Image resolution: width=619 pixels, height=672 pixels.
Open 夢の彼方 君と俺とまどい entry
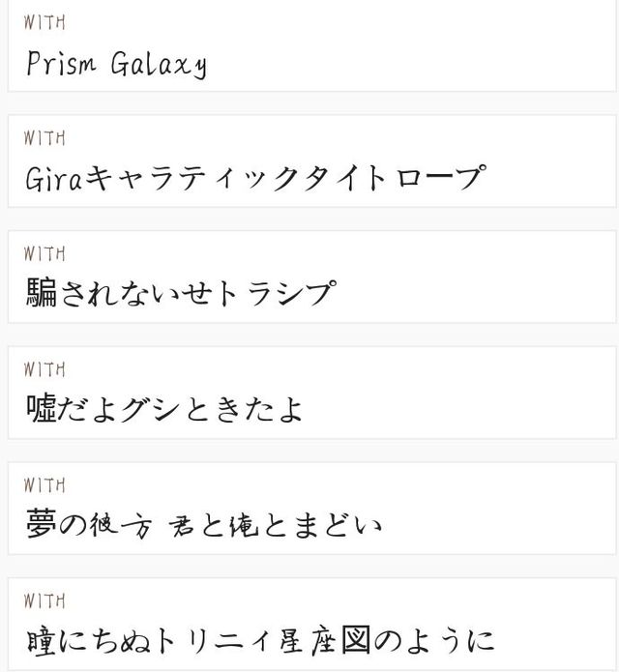click(204, 525)
